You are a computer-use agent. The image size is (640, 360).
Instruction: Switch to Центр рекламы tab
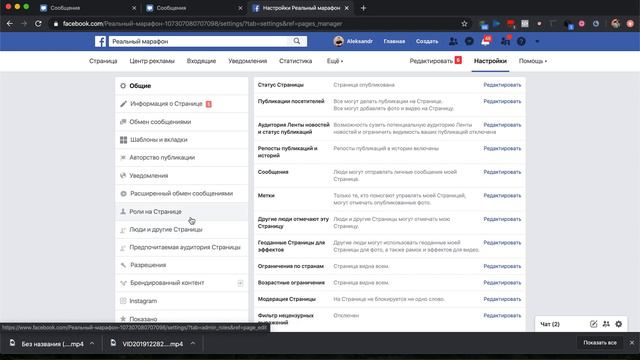pyautogui.click(x=152, y=61)
